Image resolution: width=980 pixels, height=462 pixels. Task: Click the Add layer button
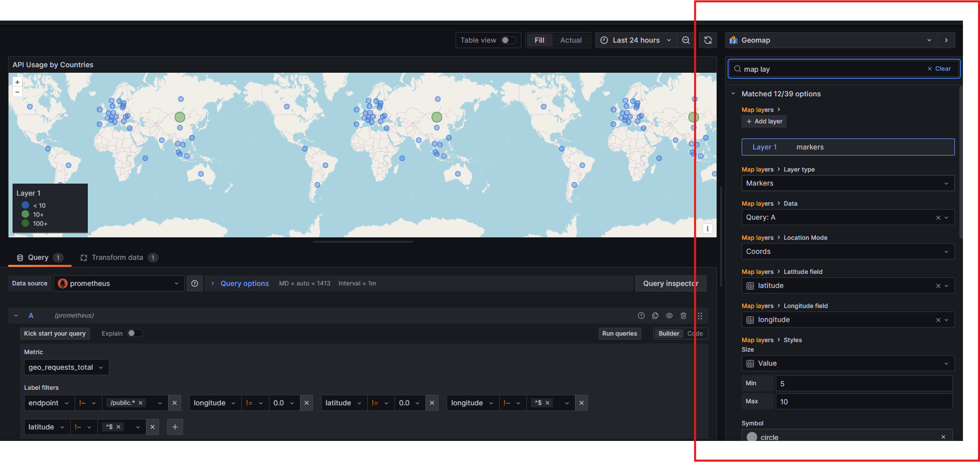(764, 121)
